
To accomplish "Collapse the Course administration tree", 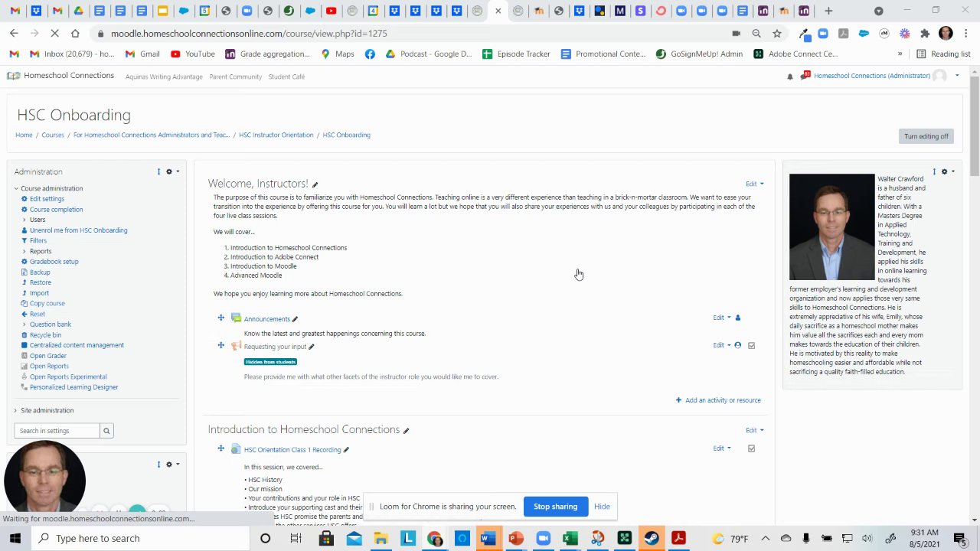I will (16, 188).
